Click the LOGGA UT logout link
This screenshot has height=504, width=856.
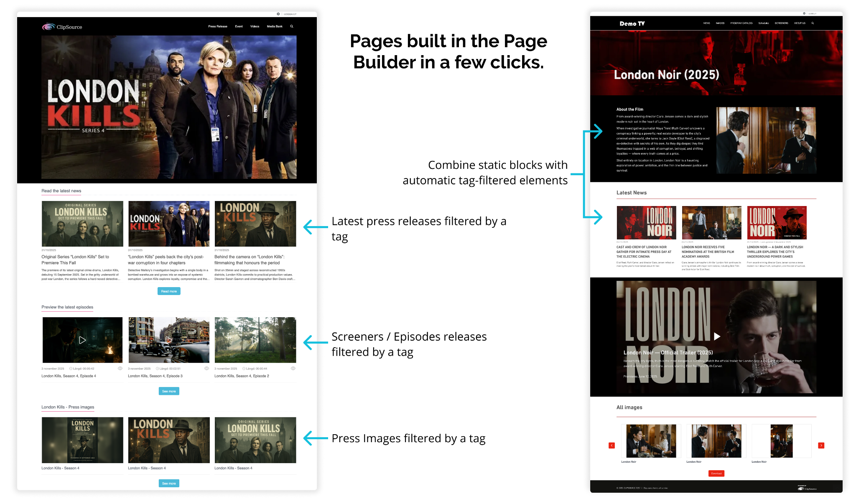(290, 14)
